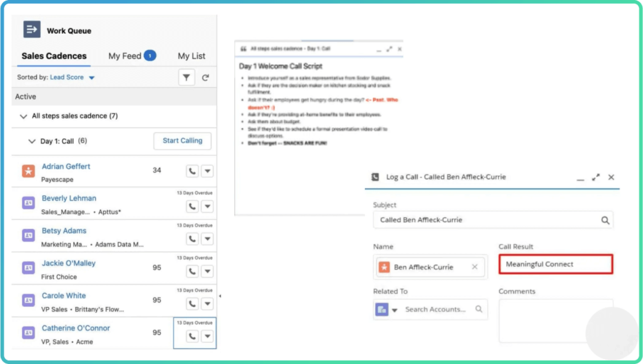The height and width of the screenshot is (364, 643).
Task: Click the quote icon in call script window
Action: click(243, 49)
